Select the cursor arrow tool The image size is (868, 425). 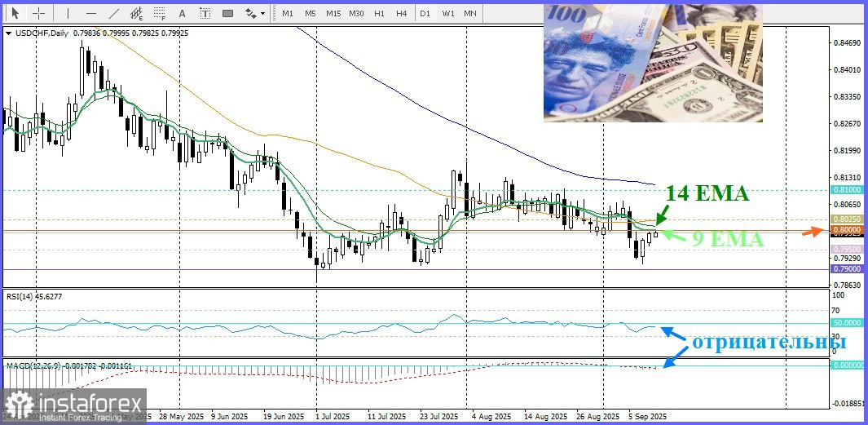click(15, 13)
